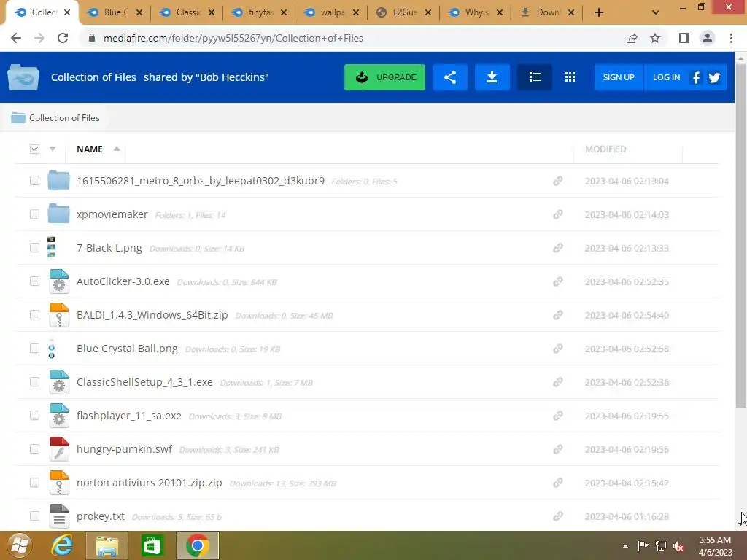747x560 pixels.
Task: Check the box for 7-Black-L.png
Action: tap(34, 248)
